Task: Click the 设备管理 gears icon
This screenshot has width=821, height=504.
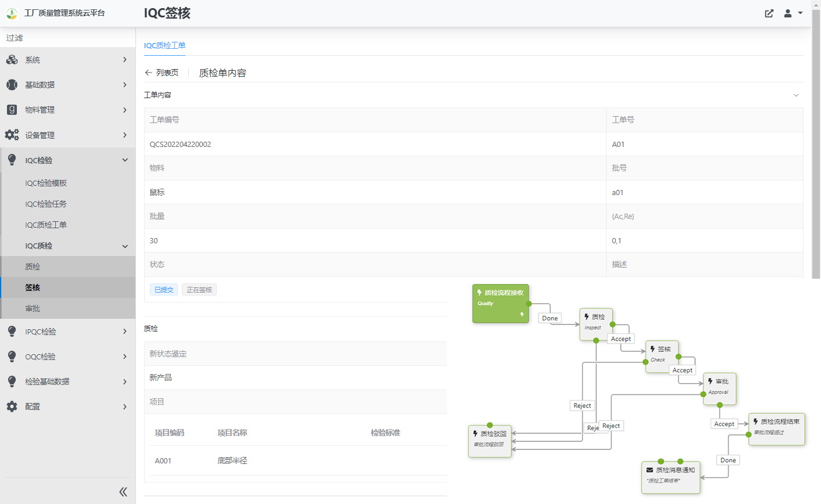Action: 12,135
